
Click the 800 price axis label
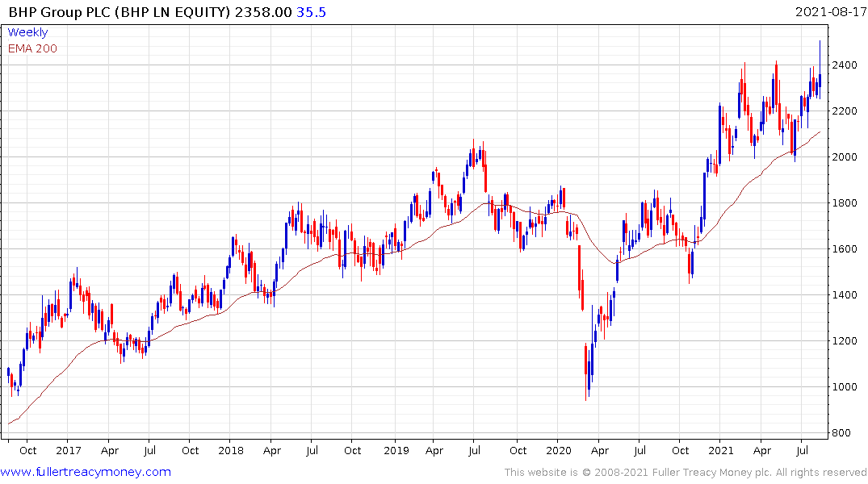841,433
